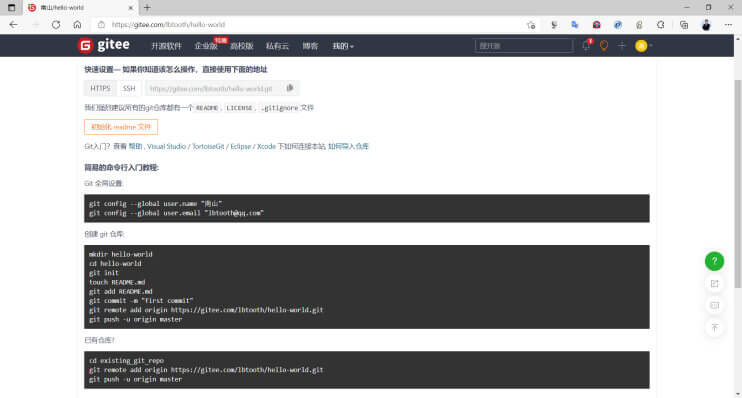
Task: Open the yellow user avatar menu
Action: tap(641, 45)
